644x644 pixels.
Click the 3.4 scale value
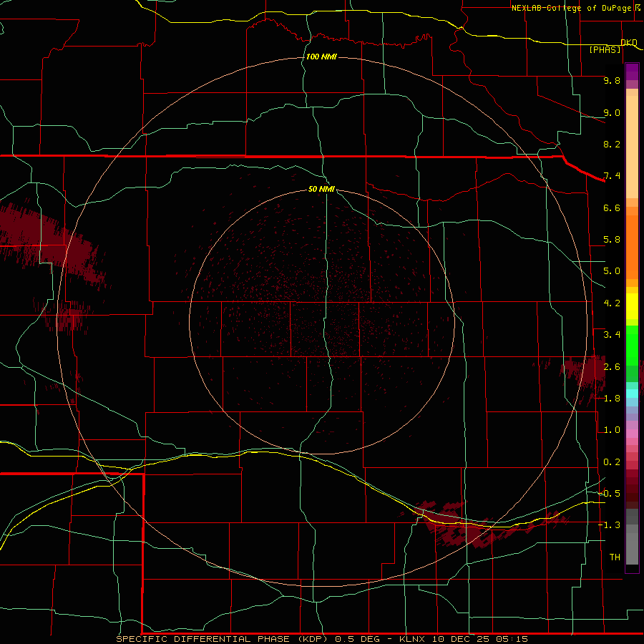click(x=612, y=335)
